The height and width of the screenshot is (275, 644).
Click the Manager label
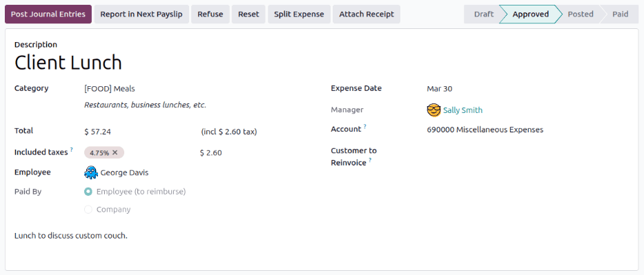point(347,110)
